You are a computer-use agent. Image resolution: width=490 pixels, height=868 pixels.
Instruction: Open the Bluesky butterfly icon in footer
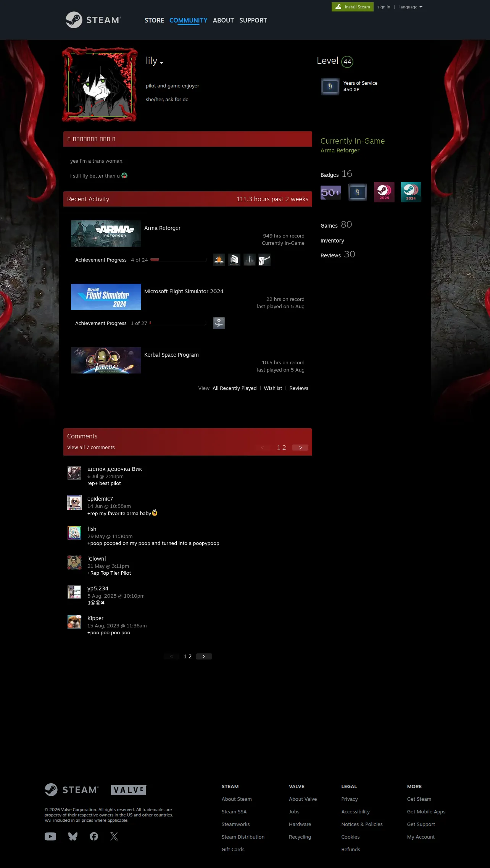coord(73,836)
